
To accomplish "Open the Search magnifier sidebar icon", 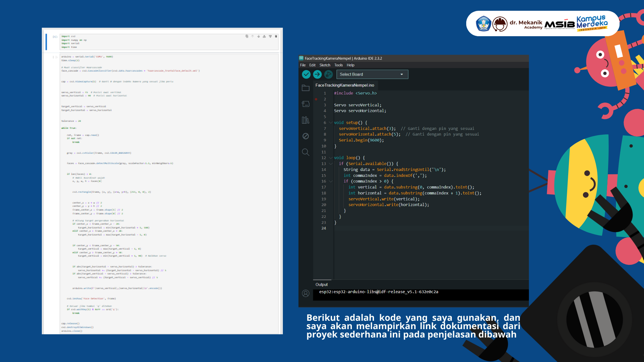I will 306,152.
